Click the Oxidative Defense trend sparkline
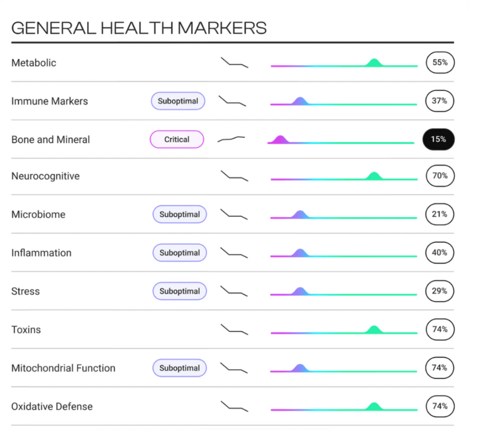The height and width of the screenshot is (448, 496). (x=234, y=407)
